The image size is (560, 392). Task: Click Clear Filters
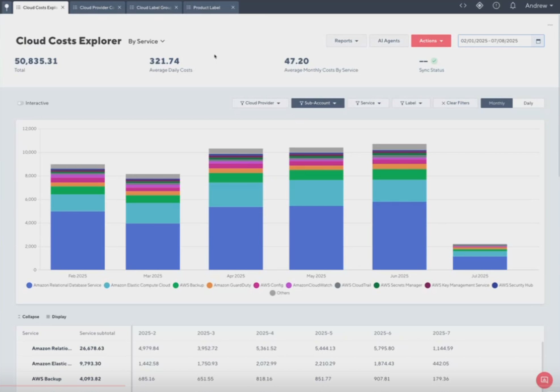point(455,103)
